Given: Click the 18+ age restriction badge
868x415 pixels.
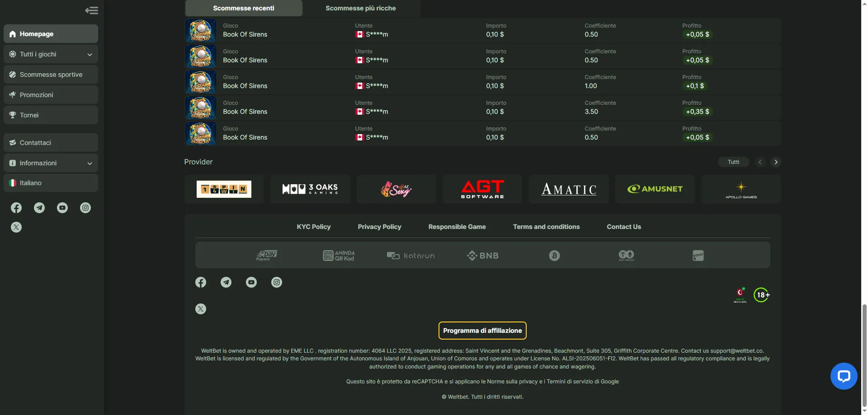Looking at the screenshot, I should [x=762, y=295].
